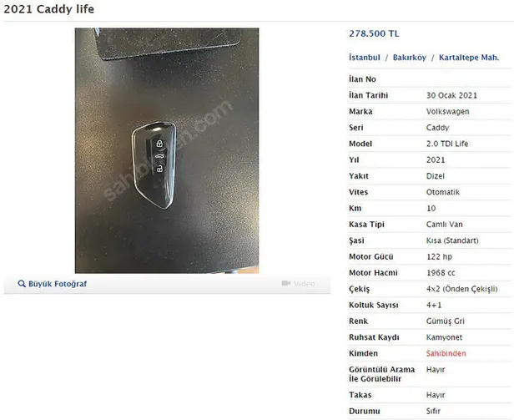Click the 2021 Caddy life listing title
The width and height of the screenshot is (514, 420).
(49, 9)
